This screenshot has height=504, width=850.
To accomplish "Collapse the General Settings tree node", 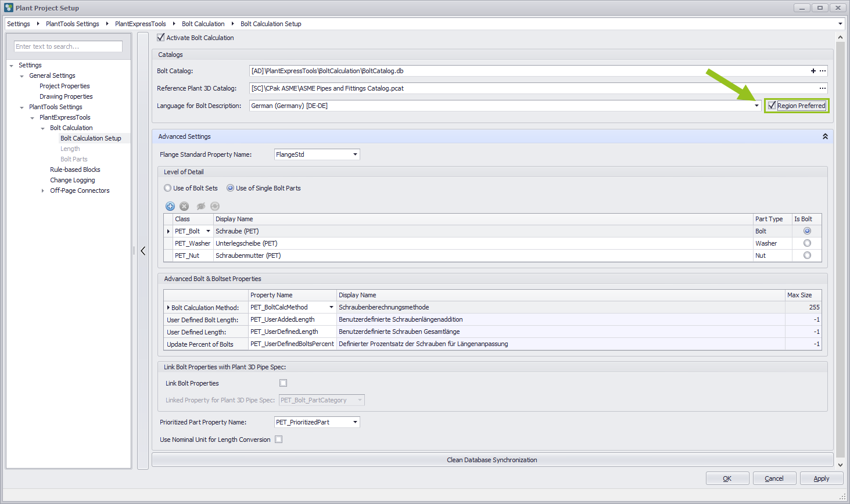I will coord(22,76).
